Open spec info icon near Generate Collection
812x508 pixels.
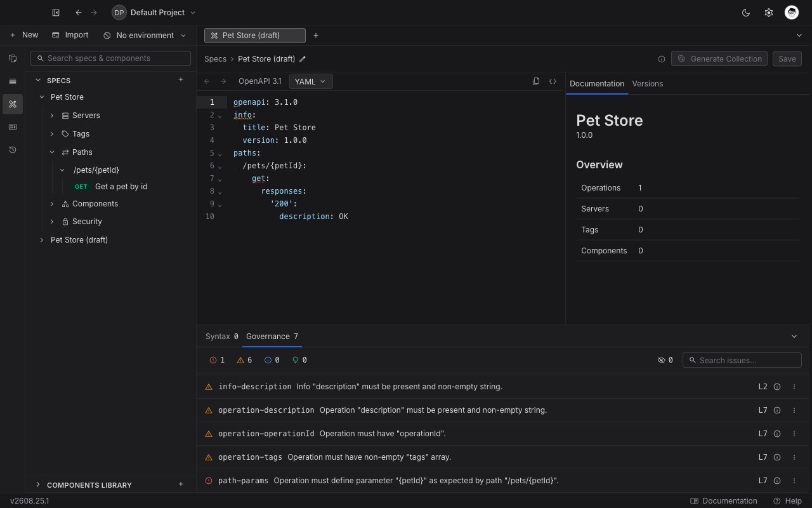coord(662,59)
